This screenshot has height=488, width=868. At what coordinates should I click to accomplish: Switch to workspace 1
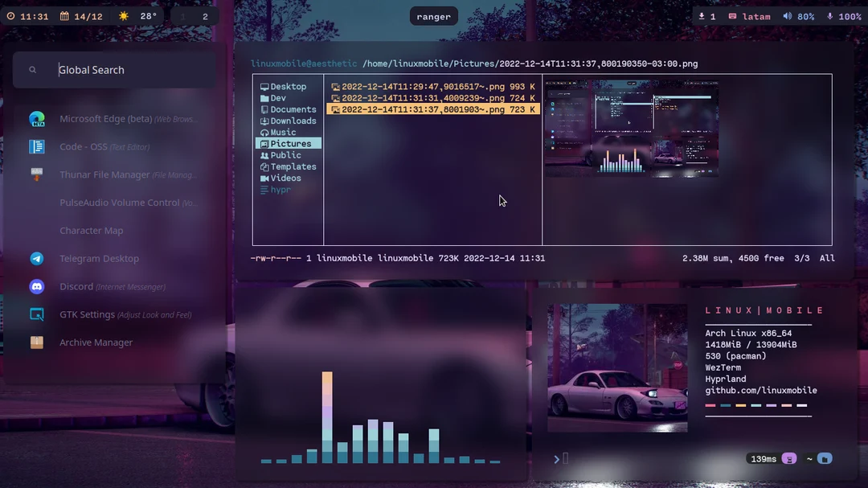184,14
